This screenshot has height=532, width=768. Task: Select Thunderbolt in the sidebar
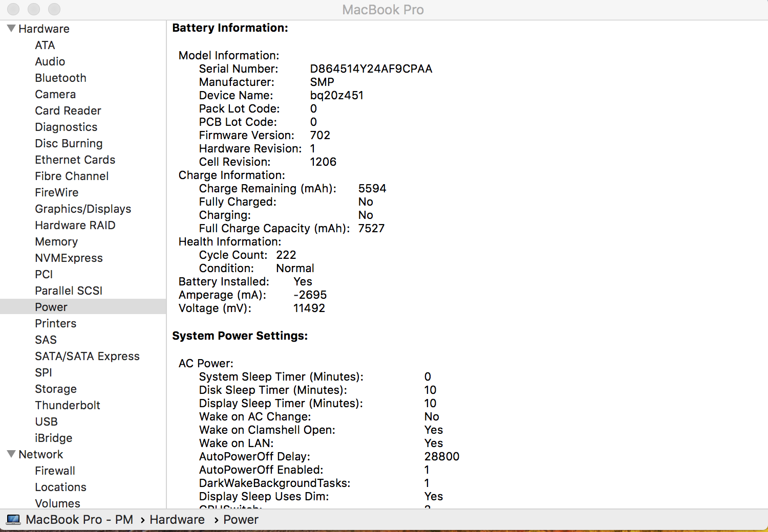coord(68,405)
